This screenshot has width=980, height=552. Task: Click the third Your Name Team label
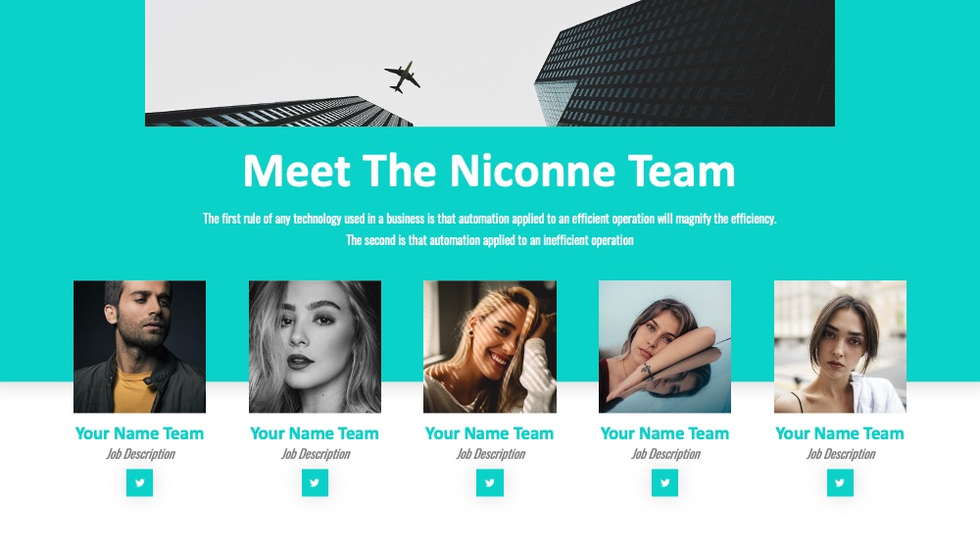(489, 433)
